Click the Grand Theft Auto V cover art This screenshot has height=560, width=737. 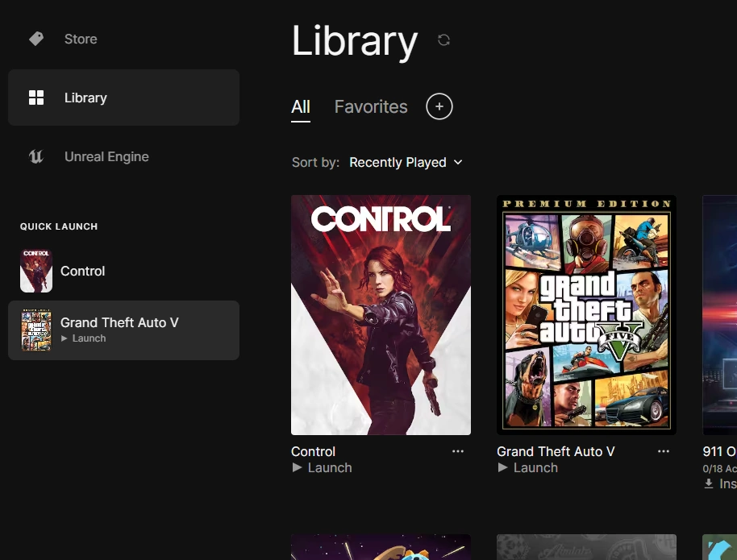point(586,315)
